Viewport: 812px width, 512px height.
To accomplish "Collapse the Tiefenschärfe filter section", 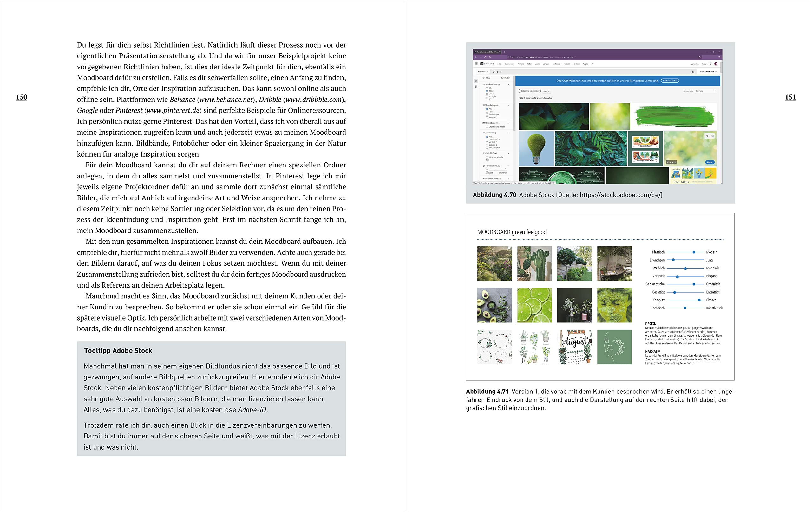I will (x=508, y=166).
